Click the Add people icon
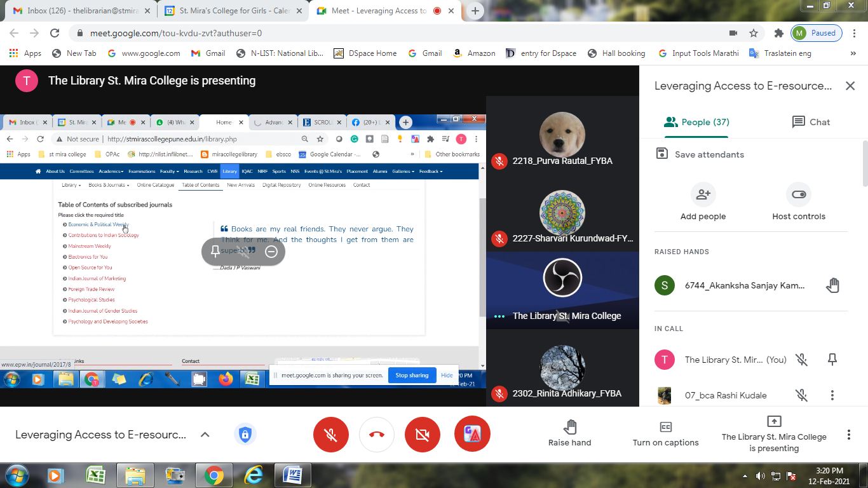 pyautogui.click(x=703, y=194)
